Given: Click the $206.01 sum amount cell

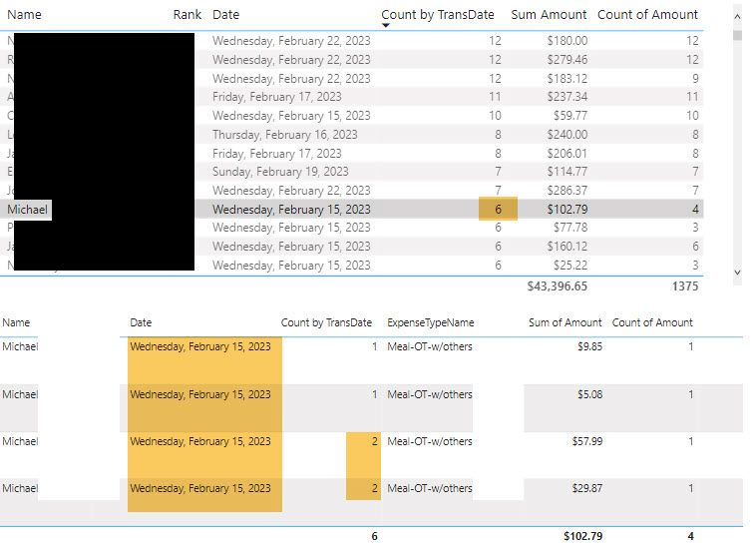Looking at the screenshot, I should coord(567,154).
